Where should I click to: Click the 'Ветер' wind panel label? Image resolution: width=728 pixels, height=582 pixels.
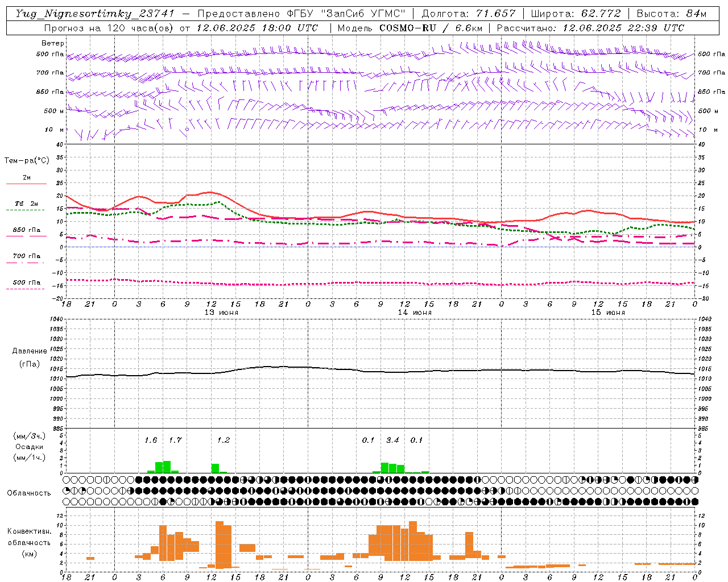pyautogui.click(x=53, y=43)
